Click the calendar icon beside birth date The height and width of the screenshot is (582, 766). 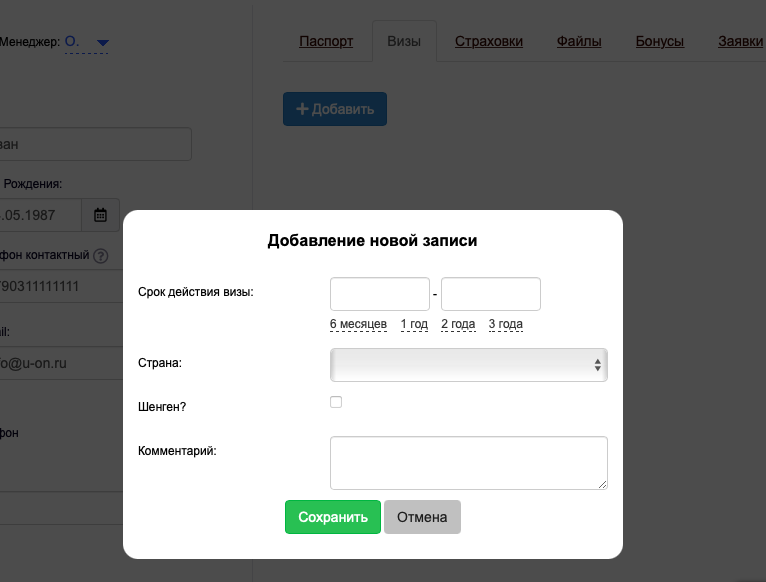point(100,215)
